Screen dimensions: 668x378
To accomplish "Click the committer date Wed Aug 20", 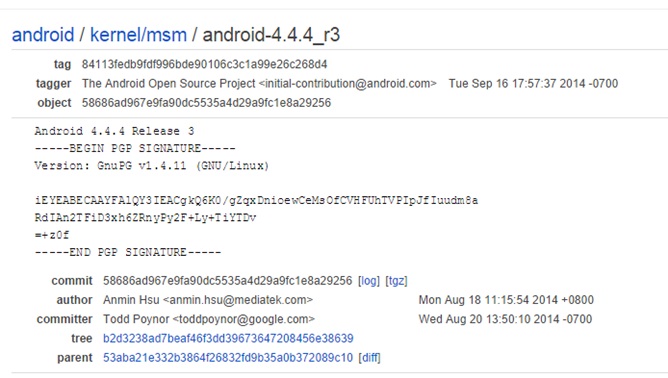I will pos(505,319).
